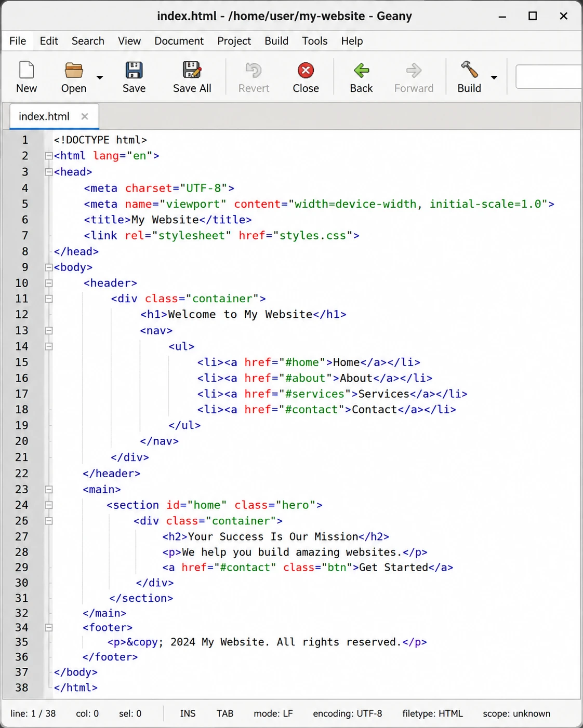Click line number 1 in the margin
583x728 pixels.
pos(24,140)
